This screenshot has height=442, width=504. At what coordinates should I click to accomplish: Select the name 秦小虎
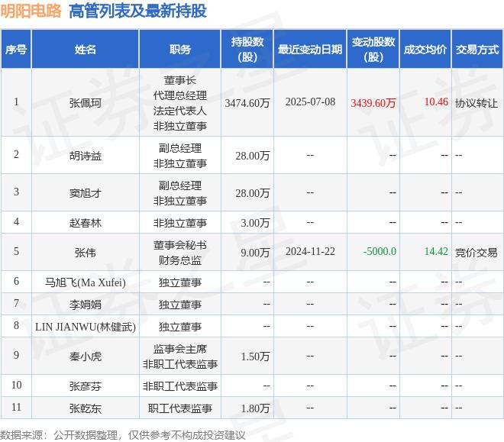tap(86, 357)
